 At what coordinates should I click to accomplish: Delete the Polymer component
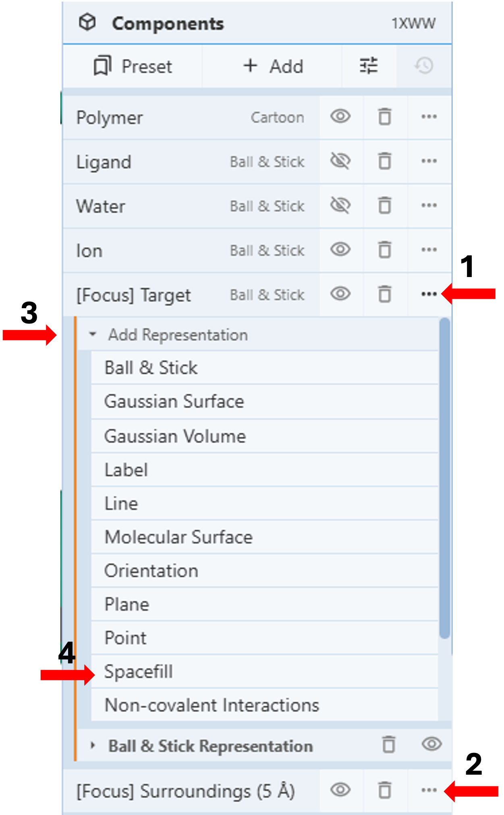[385, 117]
